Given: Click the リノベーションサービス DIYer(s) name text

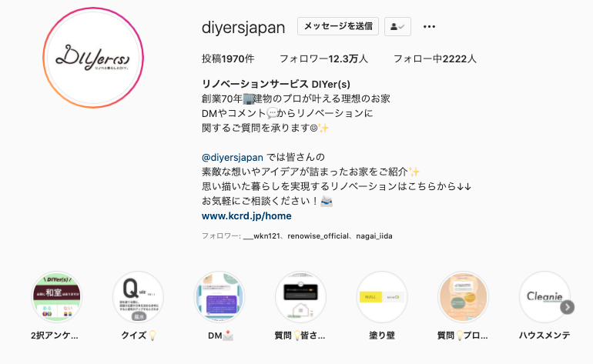Looking at the screenshot, I should pyautogui.click(x=276, y=84).
